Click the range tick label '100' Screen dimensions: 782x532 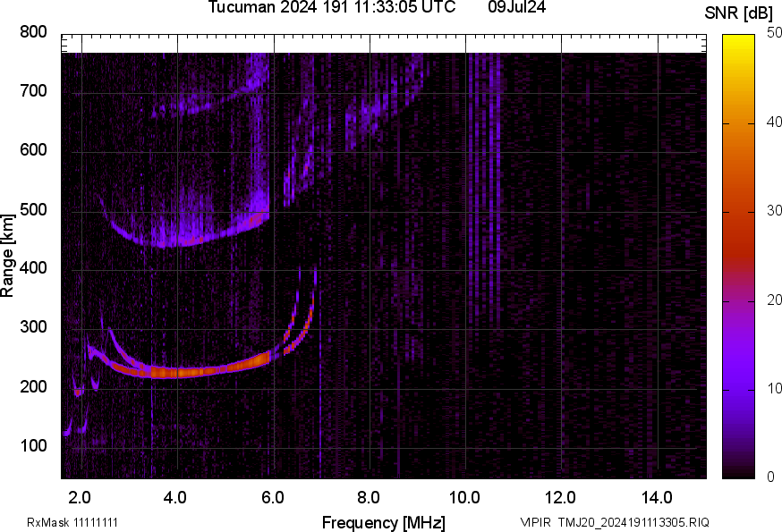point(33,445)
